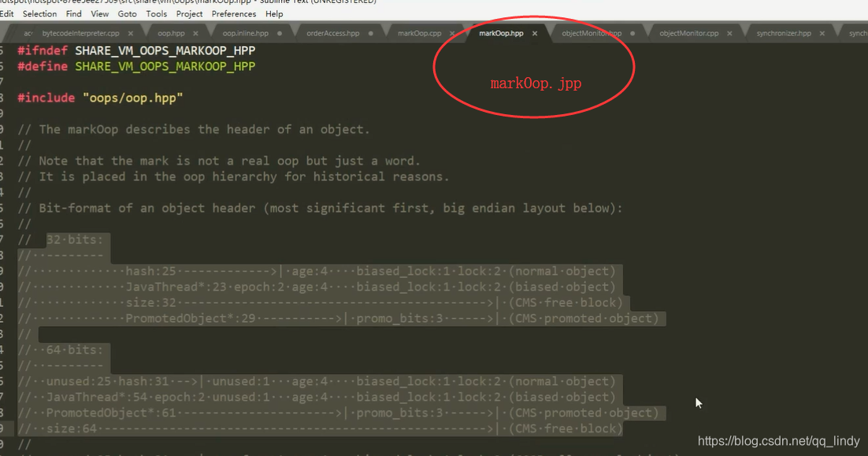Open the Preferences menu
Screen dimensions: 868x456
coord(234,14)
